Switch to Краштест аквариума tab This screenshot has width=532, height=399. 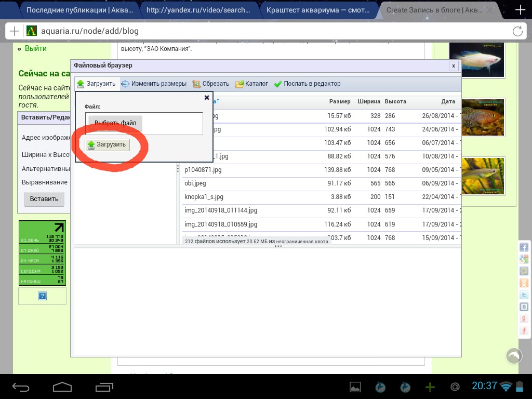pyautogui.click(x=318, y=10)
